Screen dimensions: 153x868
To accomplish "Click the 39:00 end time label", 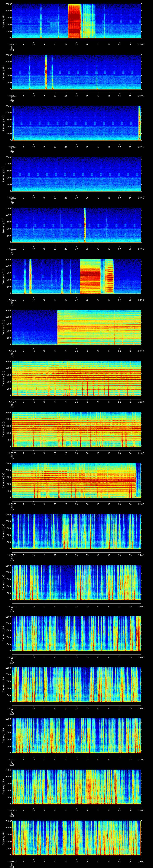I will pyautogui.click(x=141, y=861).
